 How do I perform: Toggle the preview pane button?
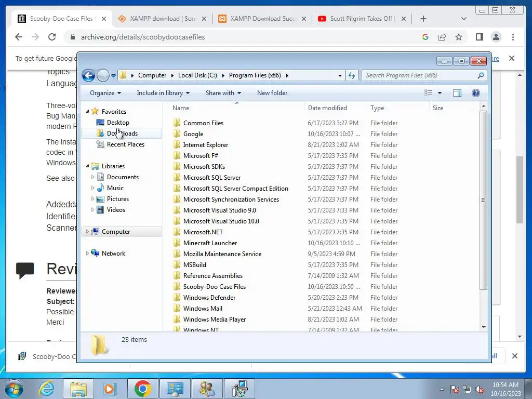(457, 93)
